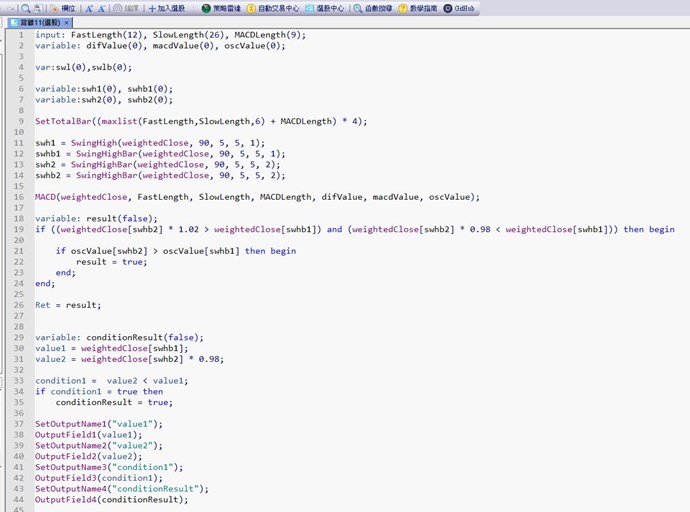
Task: Click the 'Ret = result;' code line
Action: click(68, 304)
